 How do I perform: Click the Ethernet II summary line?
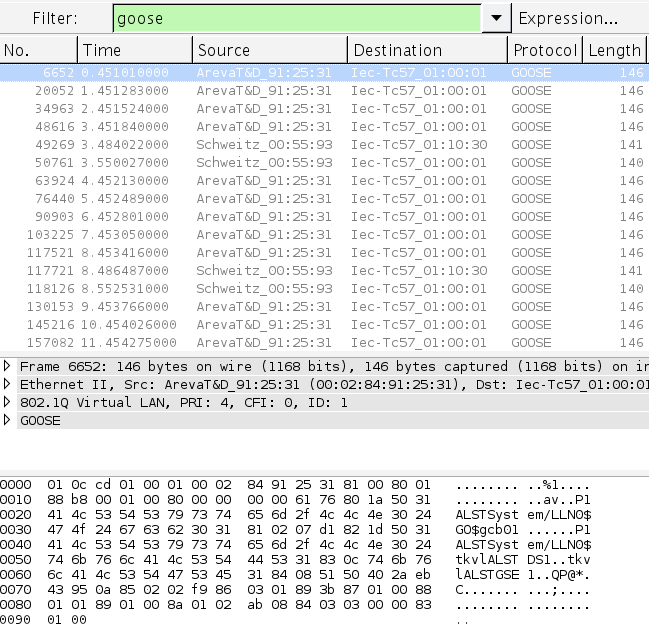334,385
